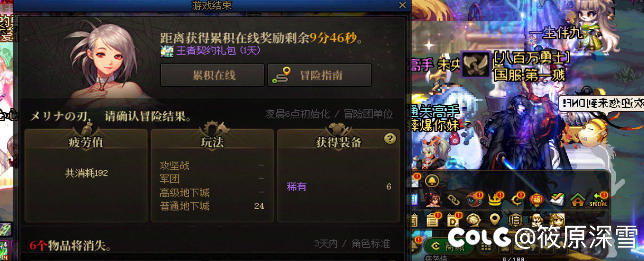The image size is (644, 261).
Task: Open the grid menu icon beside 商城
Action: click(486, 248)
